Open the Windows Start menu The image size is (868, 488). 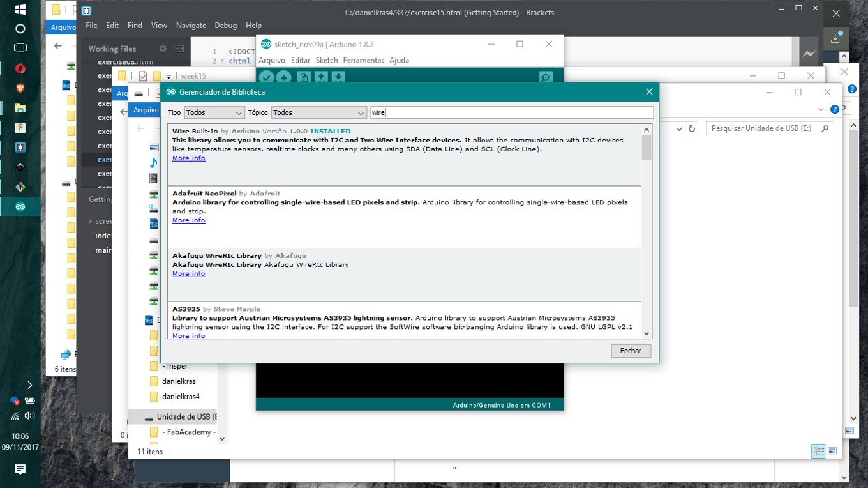pos(20,10)
